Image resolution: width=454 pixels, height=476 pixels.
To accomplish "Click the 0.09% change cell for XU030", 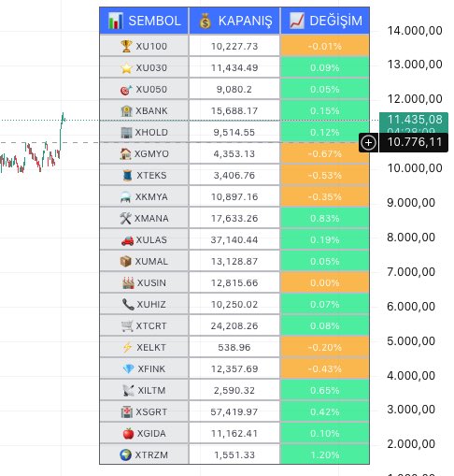I will 325,67.
